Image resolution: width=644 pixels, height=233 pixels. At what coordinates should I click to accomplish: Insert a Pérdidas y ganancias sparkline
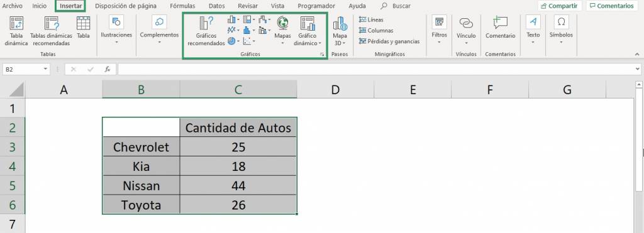click(x=389, y=41)
